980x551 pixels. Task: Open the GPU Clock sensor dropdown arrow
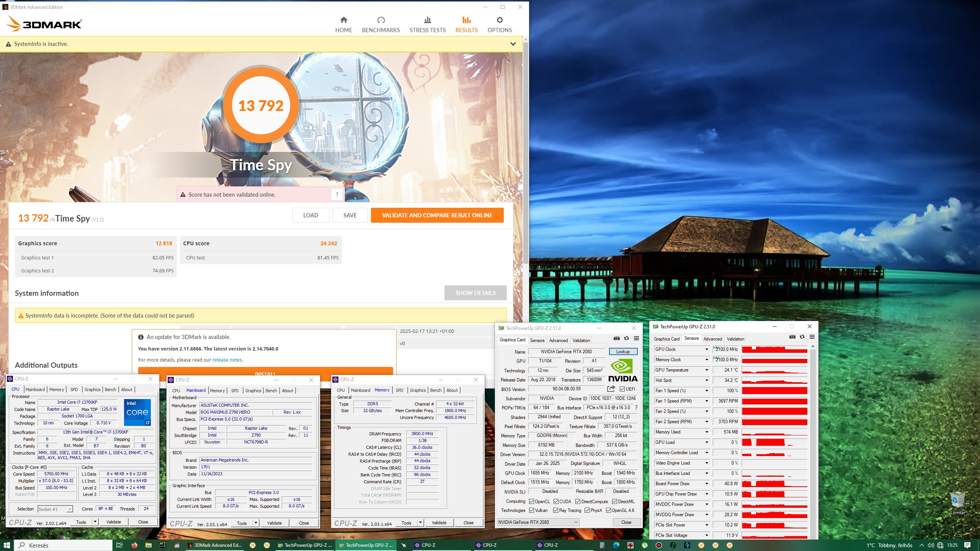pyautogui.click(x=707, y=349)
